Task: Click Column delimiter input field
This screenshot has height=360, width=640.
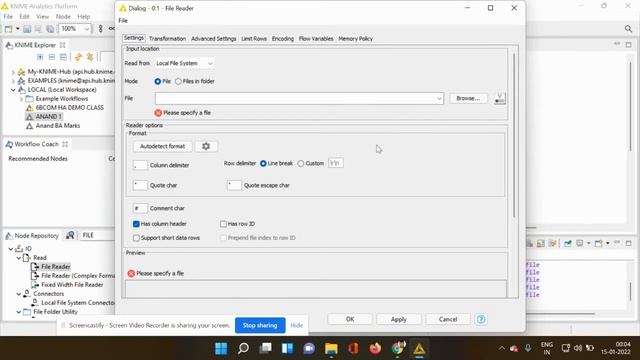Action: [x=140, y=165]
